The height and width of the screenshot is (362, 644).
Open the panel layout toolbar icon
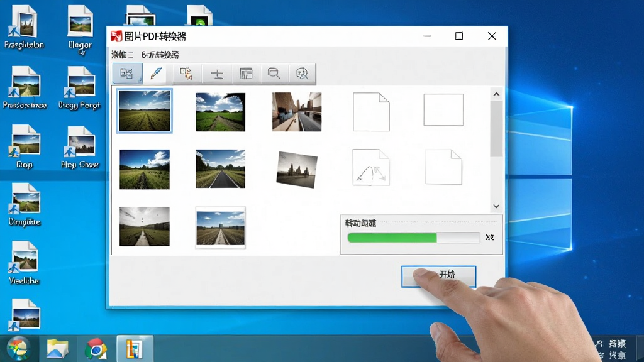[246, 74]
